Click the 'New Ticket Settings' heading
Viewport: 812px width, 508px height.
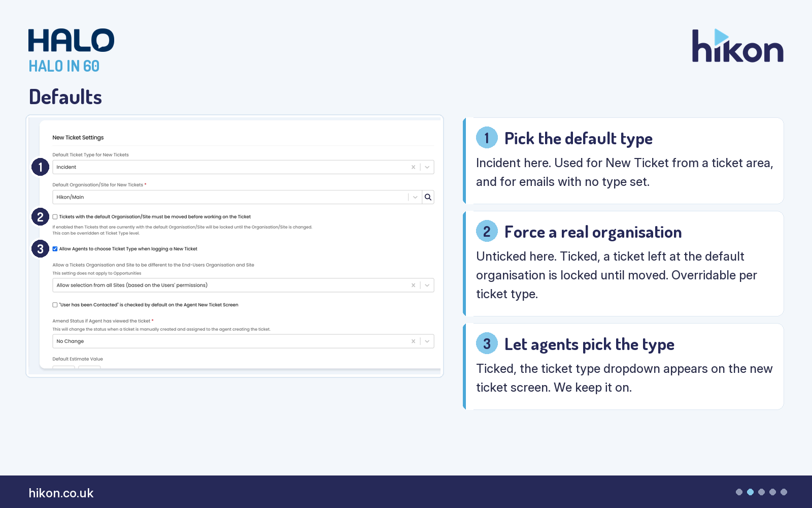[x=78, y=138]
